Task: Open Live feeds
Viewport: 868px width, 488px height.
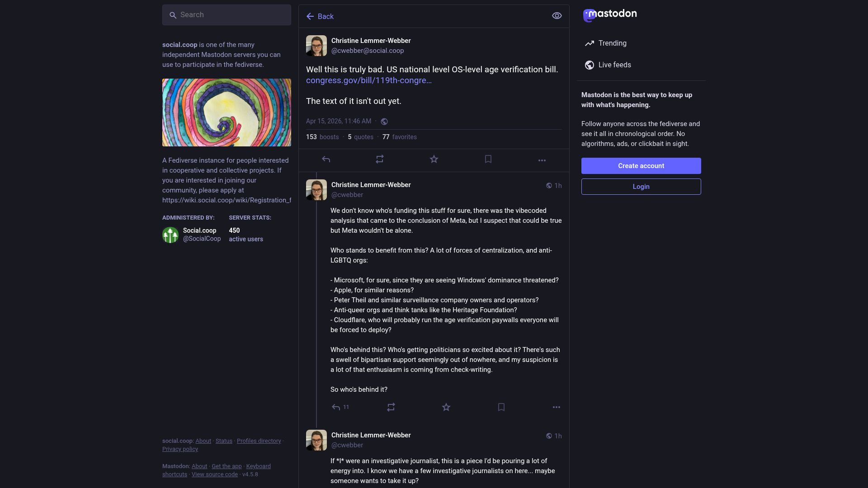Action: point(608,65)
